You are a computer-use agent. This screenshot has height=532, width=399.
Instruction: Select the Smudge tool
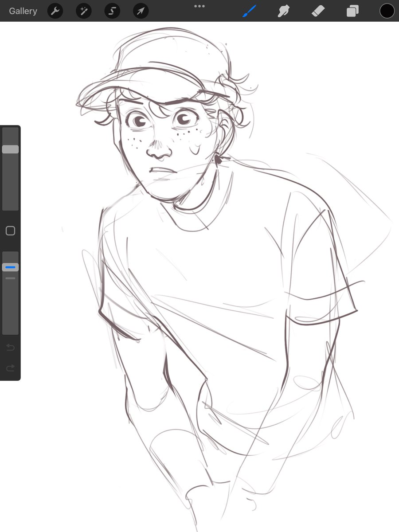(284, 11)
